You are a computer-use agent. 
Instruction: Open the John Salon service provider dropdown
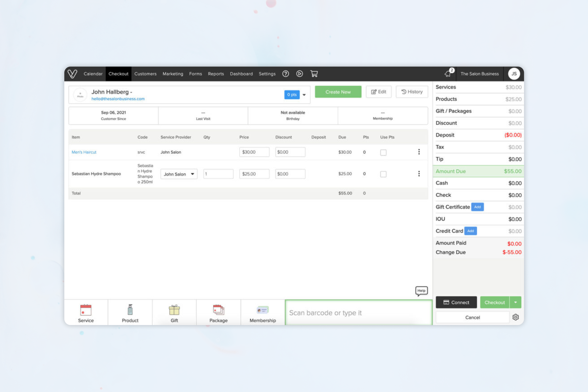[x=179, y=174]
